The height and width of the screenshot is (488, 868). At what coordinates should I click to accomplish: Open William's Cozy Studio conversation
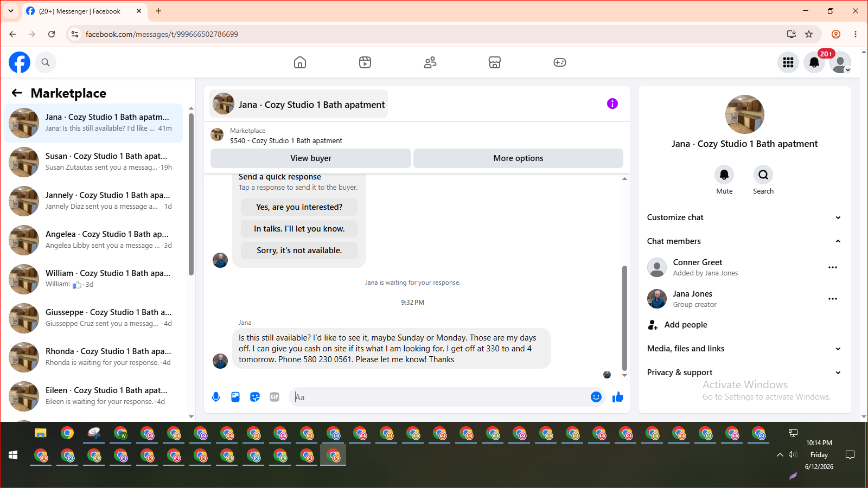[94, 279]
